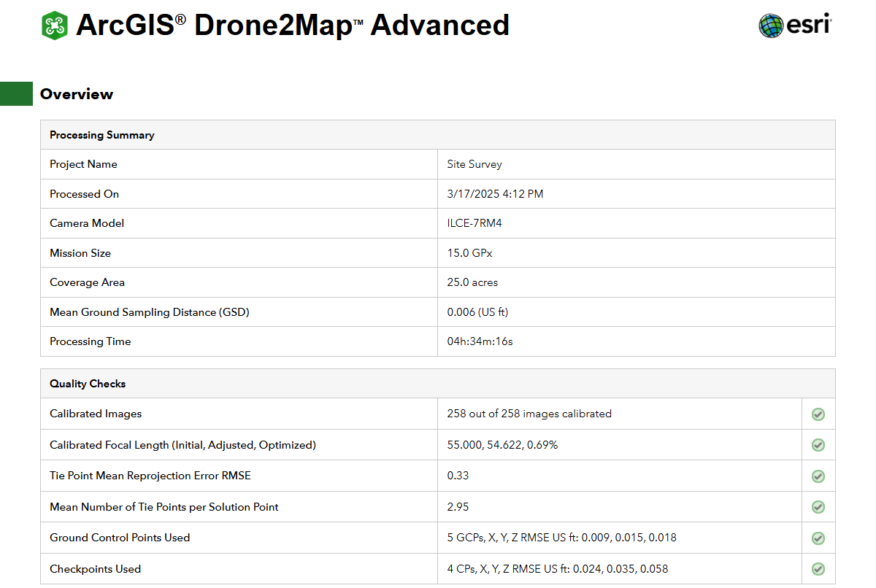Click the Ground Control Points Used check icon

coord(818,538)
